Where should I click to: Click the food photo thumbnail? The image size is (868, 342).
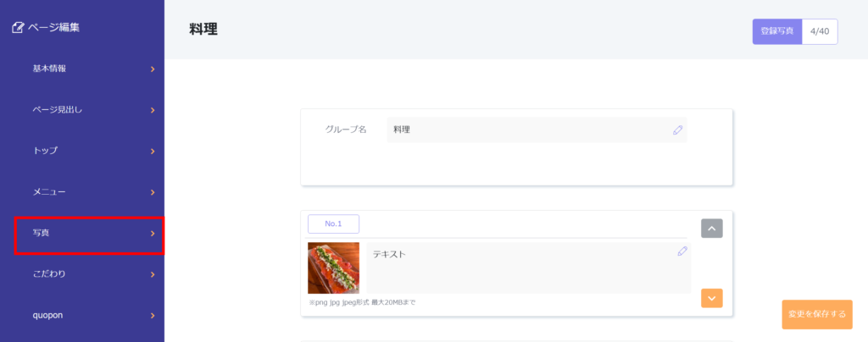[333, 268]
